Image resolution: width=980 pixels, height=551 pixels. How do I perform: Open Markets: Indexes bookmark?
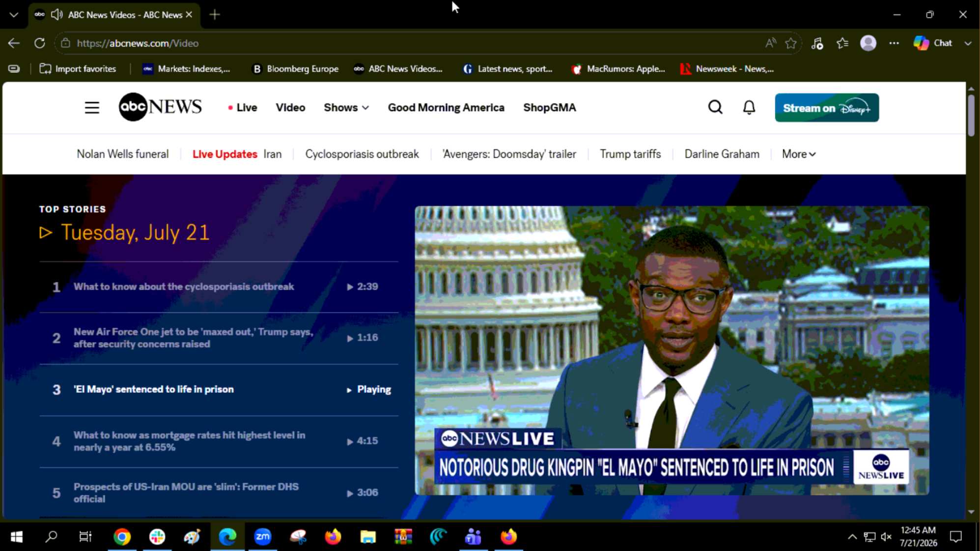coord(186,69)
